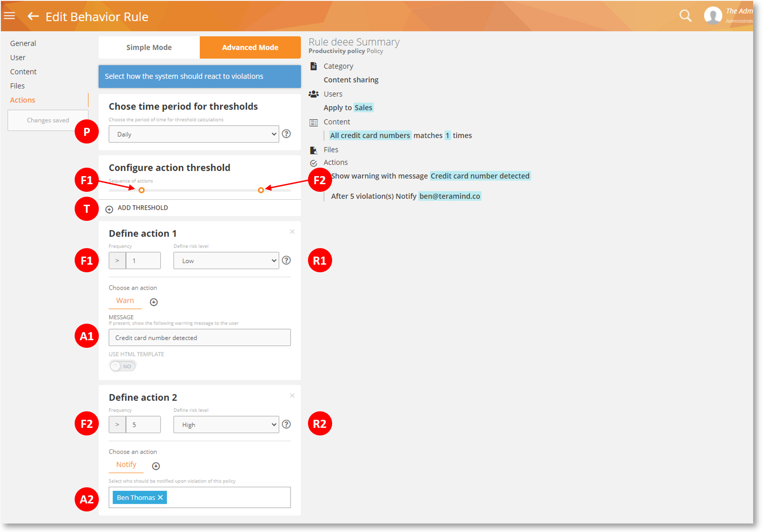Open the Low risk level dropdown

[x=226, y=261]
